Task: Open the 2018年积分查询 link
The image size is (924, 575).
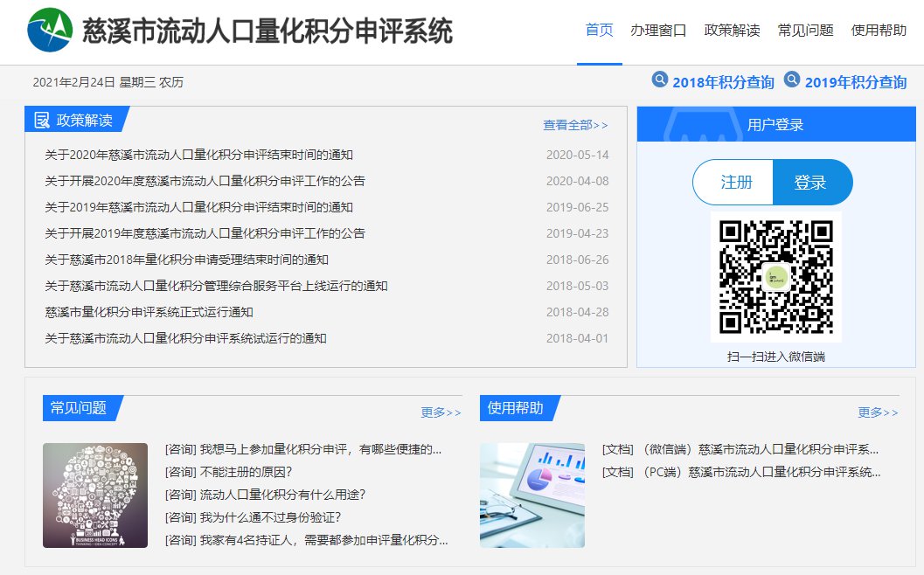Action: [x=723, y=83]
